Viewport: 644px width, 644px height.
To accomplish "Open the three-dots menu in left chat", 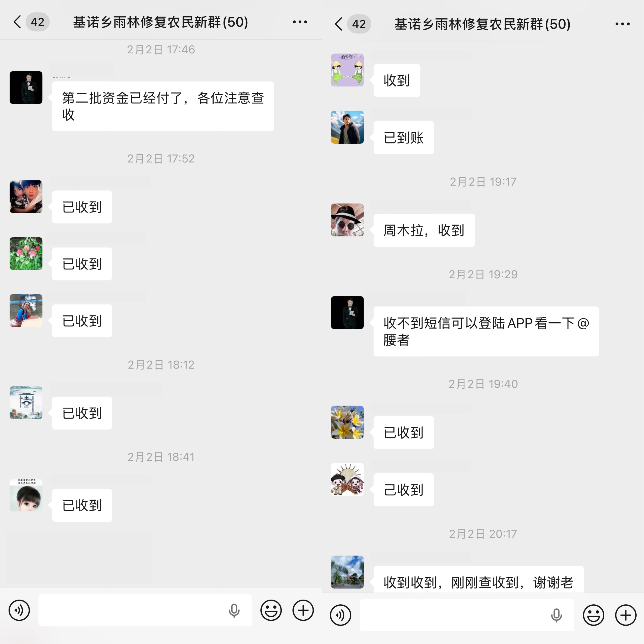I will (300, 22).
